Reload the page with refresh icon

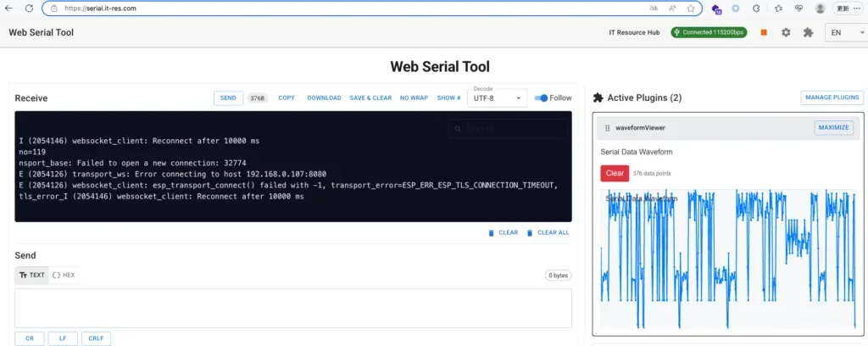point(30,8)
